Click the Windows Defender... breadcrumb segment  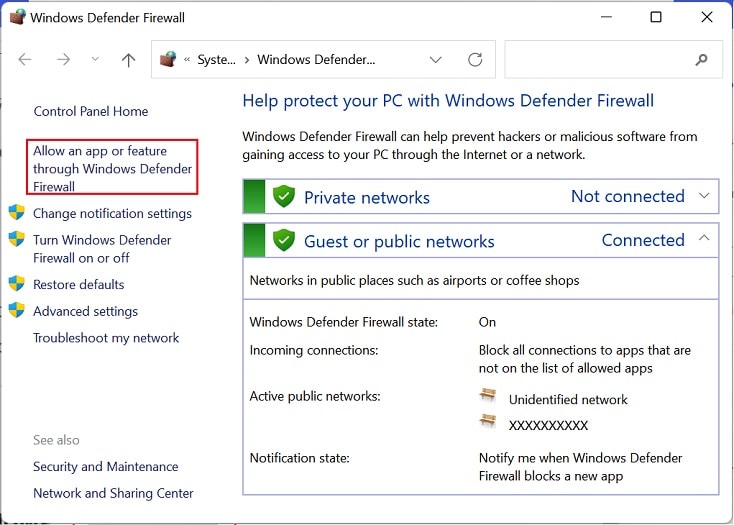tap(316, 60)
